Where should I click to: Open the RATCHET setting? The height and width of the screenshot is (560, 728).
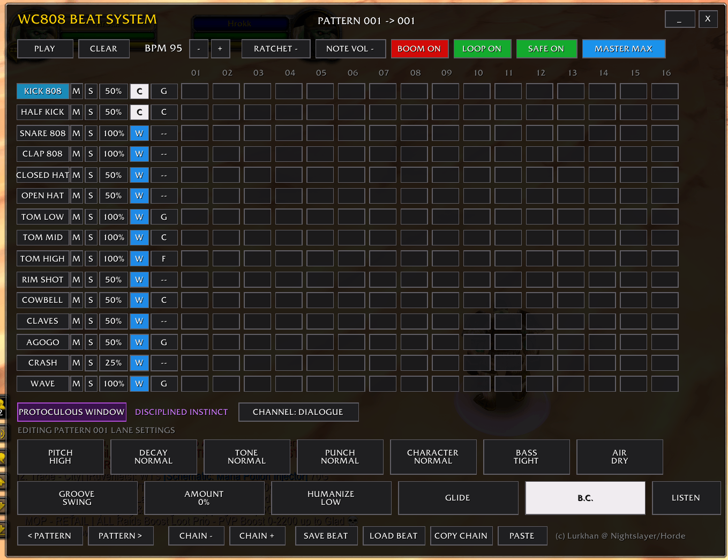pyautogui.click(x=276, y=49)
